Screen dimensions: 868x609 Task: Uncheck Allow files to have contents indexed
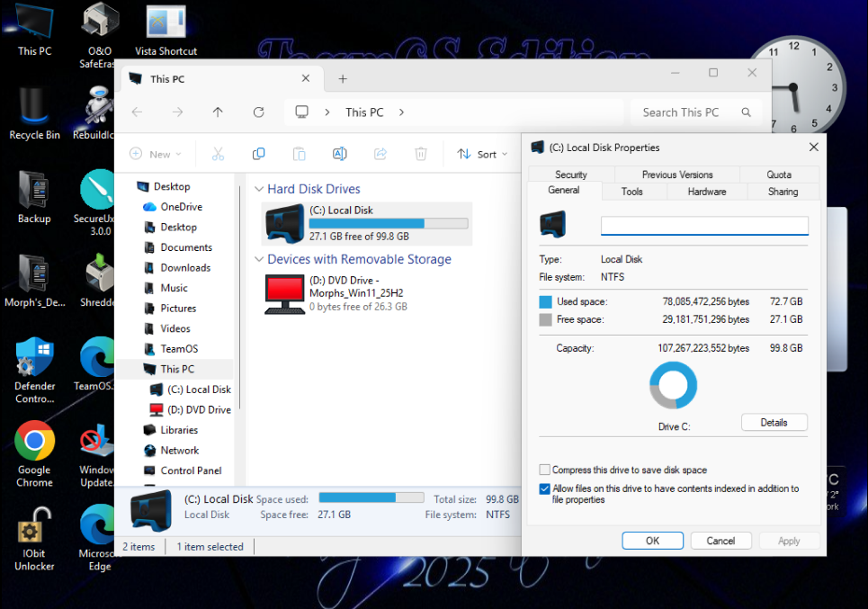[x=545, y=489]
